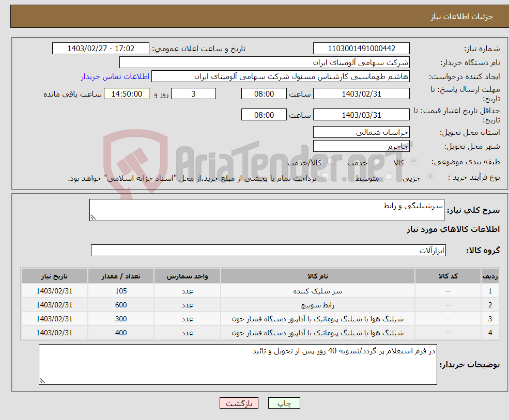
Task: Click the ردیف column header
Action: (490, 276)
